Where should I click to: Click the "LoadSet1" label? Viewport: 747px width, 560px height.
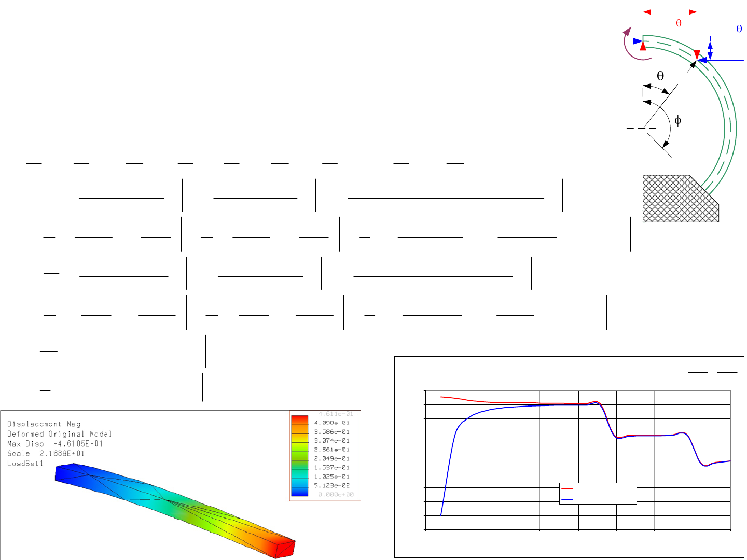point(26,464)
